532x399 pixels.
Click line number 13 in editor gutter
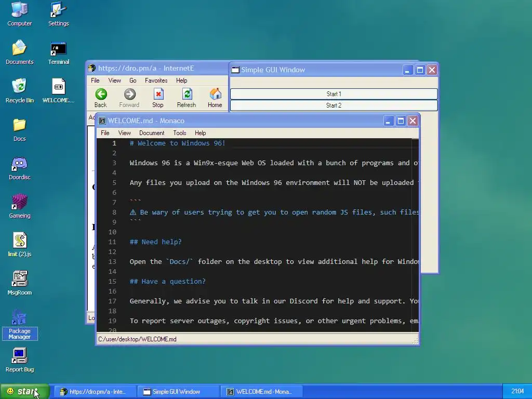pos(112,262)
